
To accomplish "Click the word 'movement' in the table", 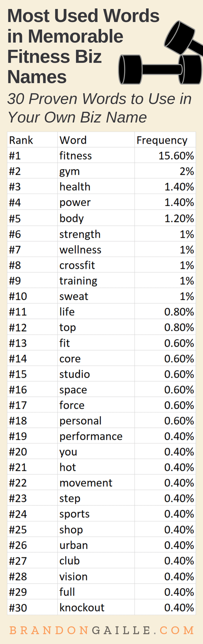I will 86,483.
